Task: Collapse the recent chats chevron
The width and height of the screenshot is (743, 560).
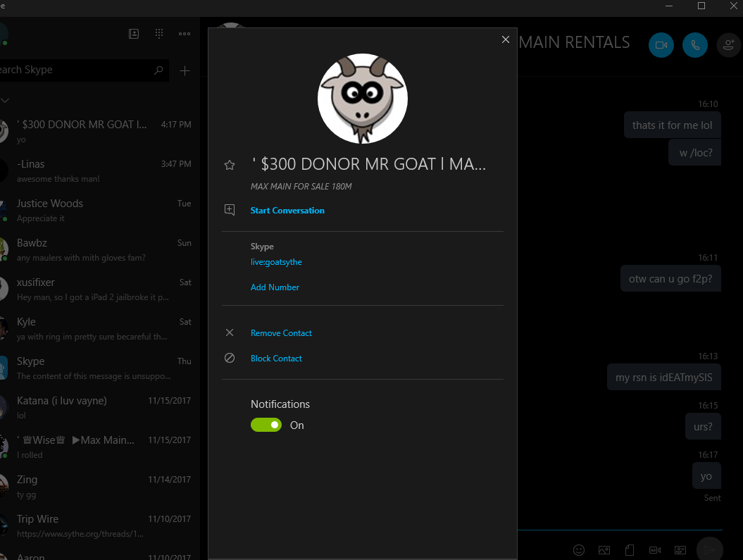Action: pos(5,101)
